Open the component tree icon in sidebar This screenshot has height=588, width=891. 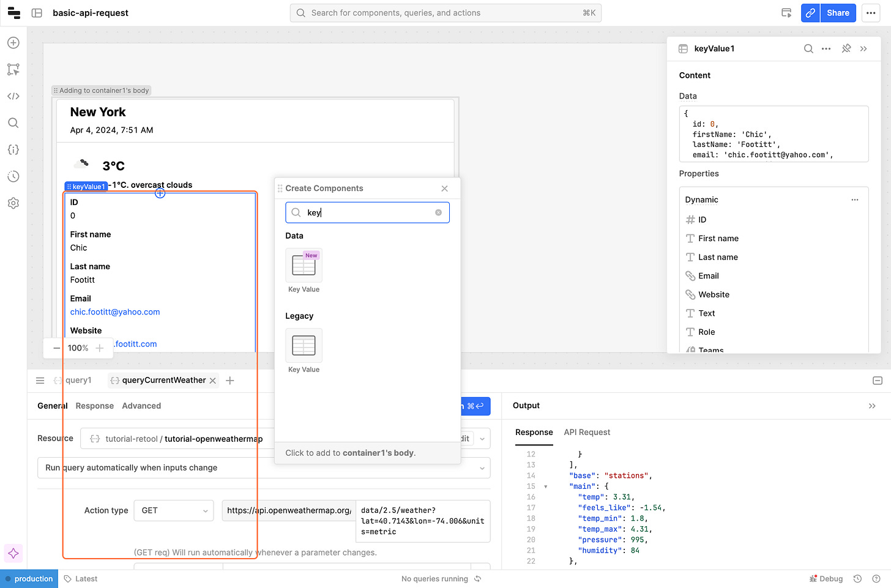click(x=13, y=70)
